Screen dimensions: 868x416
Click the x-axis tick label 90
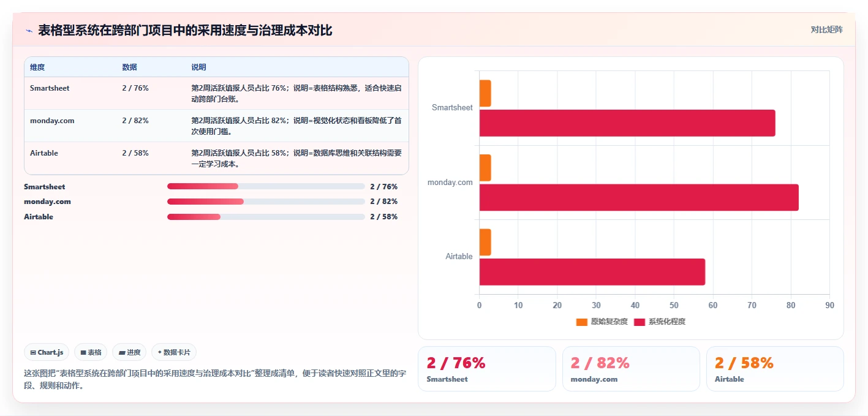click(x=829, y=305)
